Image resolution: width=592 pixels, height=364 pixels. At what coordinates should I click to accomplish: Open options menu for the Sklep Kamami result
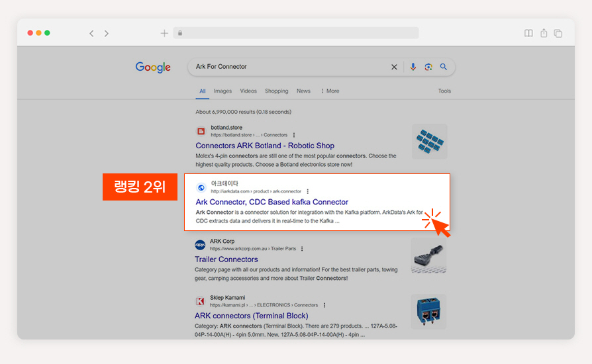[324, 305]
